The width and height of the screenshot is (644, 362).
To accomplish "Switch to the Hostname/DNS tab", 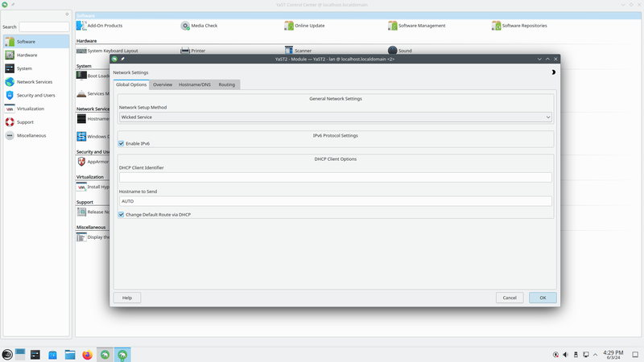I will click(x=195, y=84).
